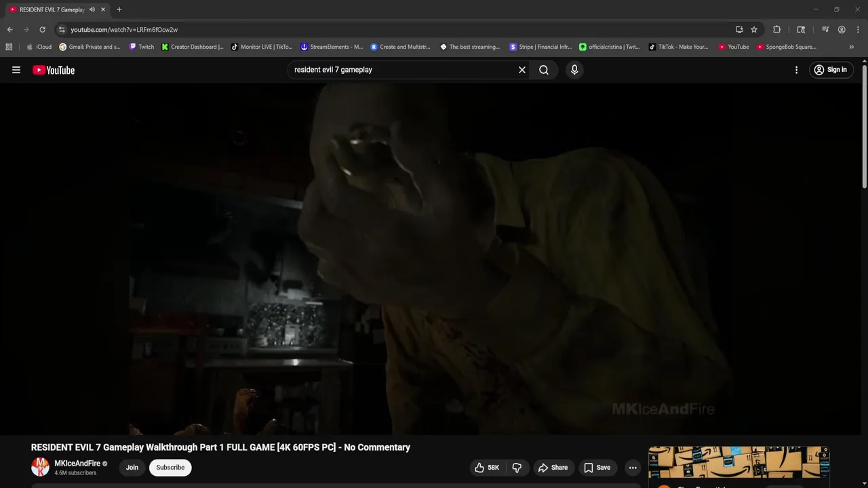This screenshot has height=488, width=868.
Task: Open the Monitor LIVE TikTok bookmark
Action: point(262,47)
